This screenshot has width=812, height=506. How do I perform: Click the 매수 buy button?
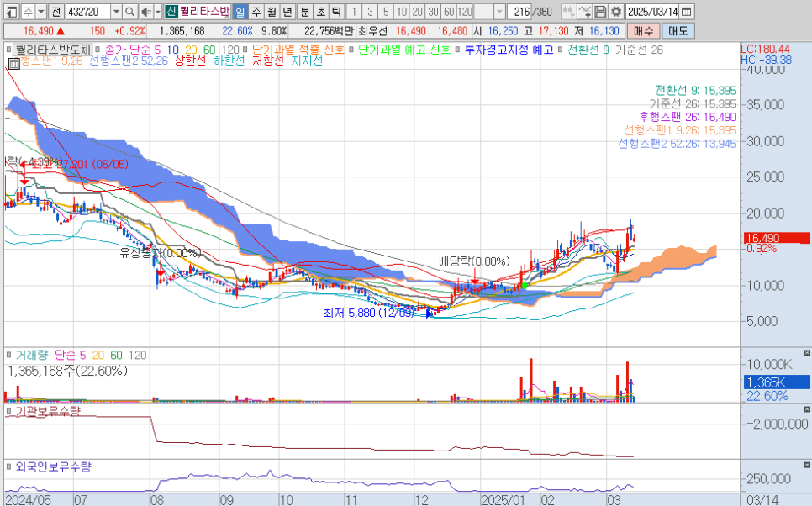point(643,31)
